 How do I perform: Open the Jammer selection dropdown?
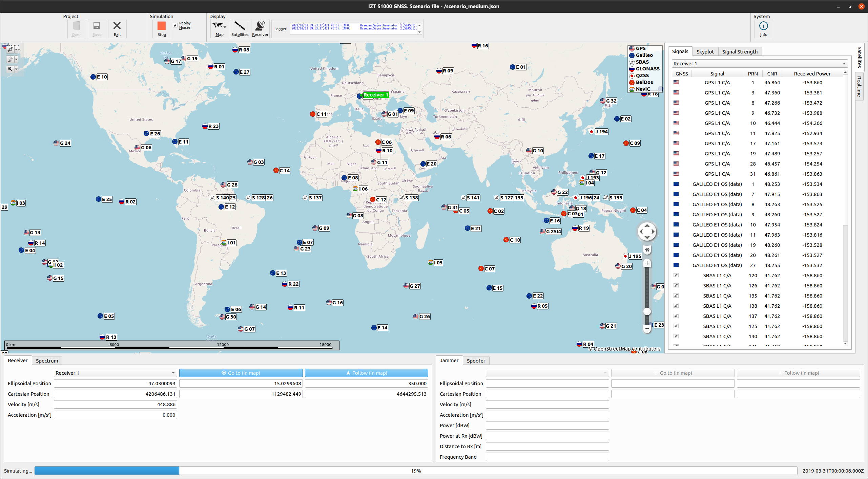click(547, 373)
